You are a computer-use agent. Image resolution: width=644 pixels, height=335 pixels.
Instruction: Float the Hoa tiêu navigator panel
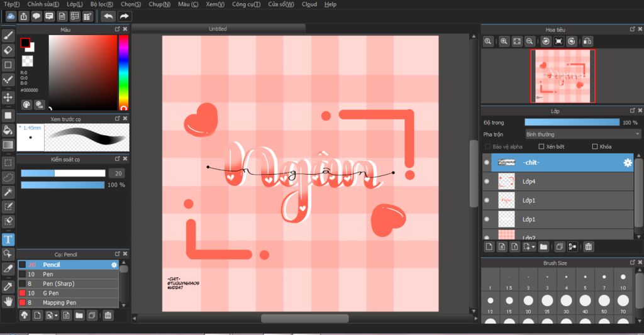(x=633, y=29)
